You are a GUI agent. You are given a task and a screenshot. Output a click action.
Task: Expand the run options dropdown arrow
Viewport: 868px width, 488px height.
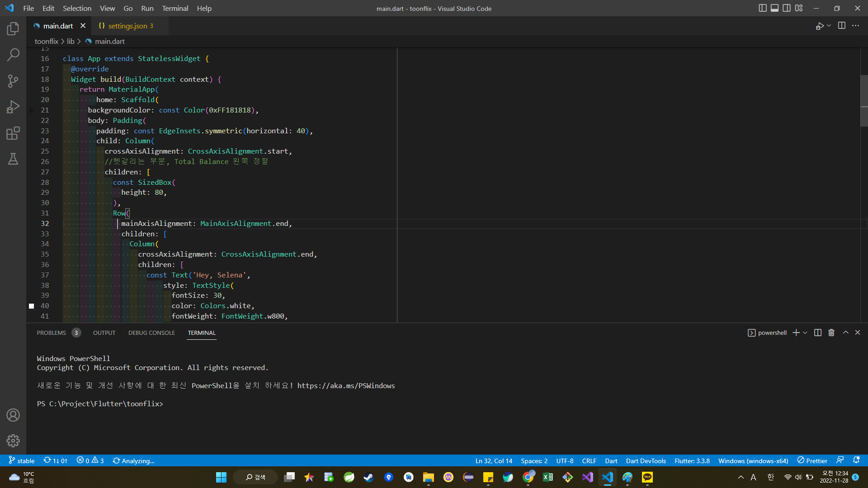[829, 26]
